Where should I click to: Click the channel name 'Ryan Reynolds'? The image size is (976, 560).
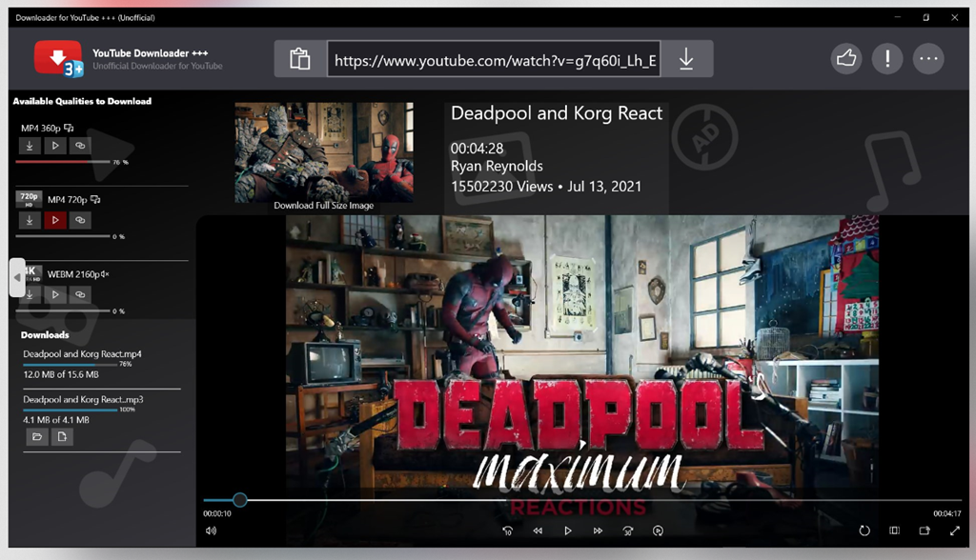pos(497,166)
